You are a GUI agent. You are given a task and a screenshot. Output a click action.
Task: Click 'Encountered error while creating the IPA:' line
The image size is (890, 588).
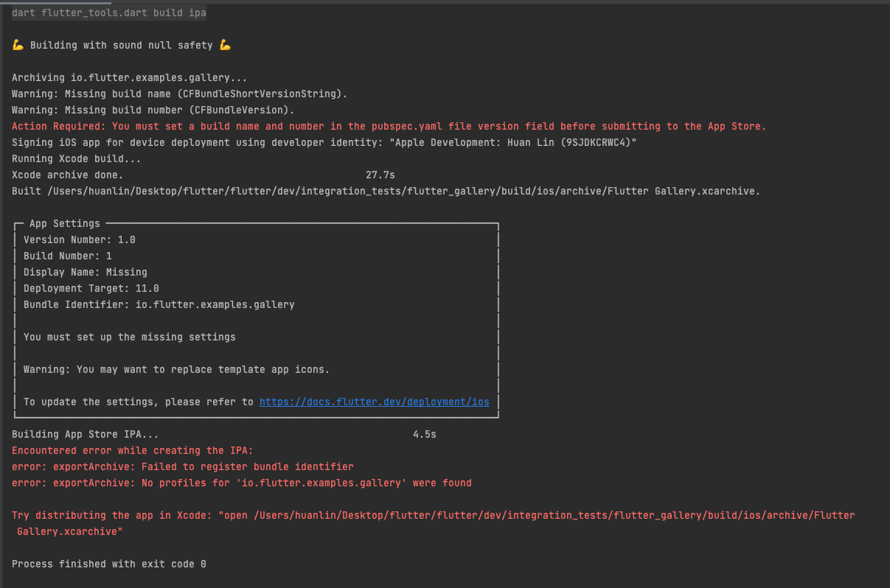132,450
